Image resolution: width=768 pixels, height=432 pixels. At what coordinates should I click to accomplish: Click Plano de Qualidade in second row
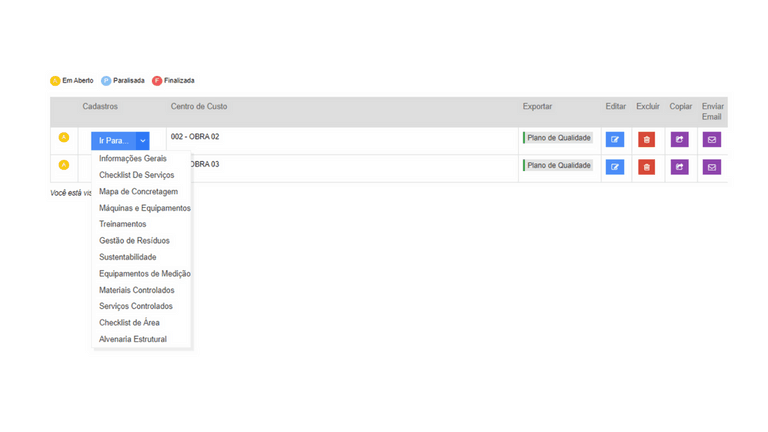[x=559, y=166]
